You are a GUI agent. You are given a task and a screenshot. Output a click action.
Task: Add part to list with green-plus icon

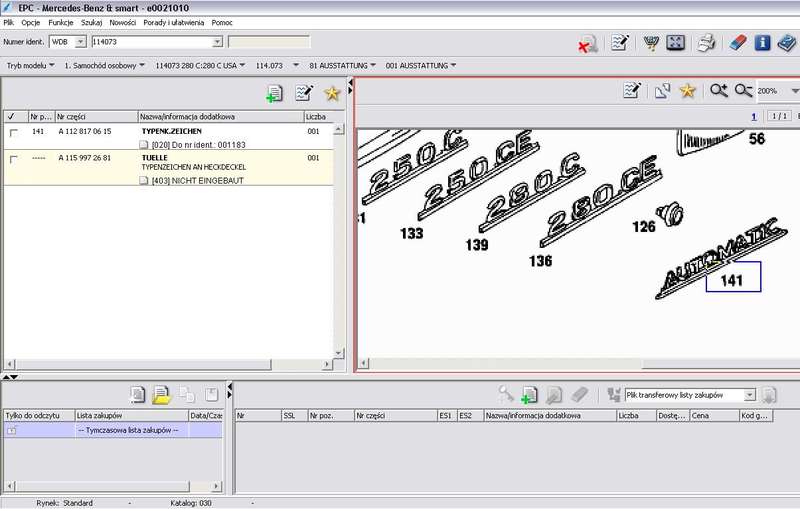tap(274, 93)
